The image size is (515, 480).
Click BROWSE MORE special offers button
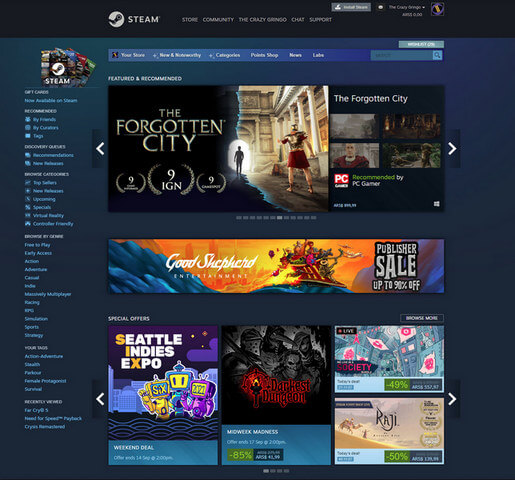pos(422,318)
